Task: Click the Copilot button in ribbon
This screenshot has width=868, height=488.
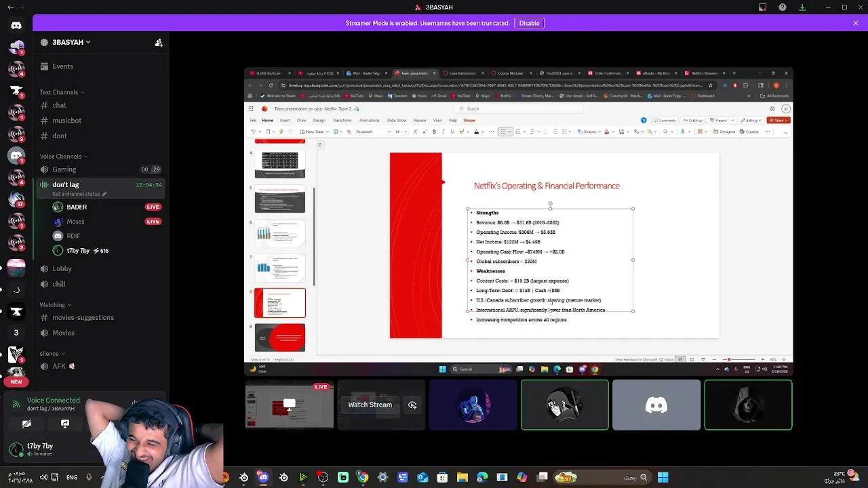Action: 749,131
